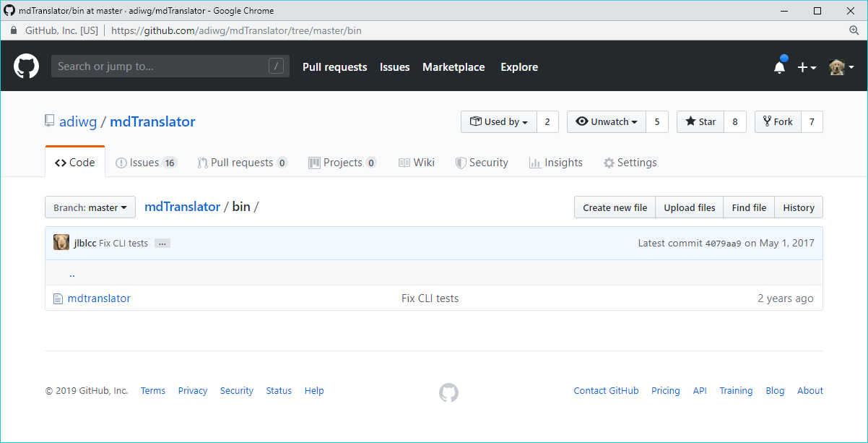The height and width of the screenshot is (443, 868).
Task: Switch to the Settings tab
Action: point(630,163)
